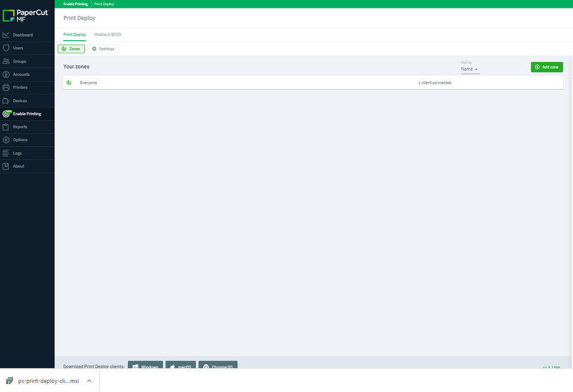Click the Devices sidebar icon
The image size is (573, 392).
[x=6, y=100]
